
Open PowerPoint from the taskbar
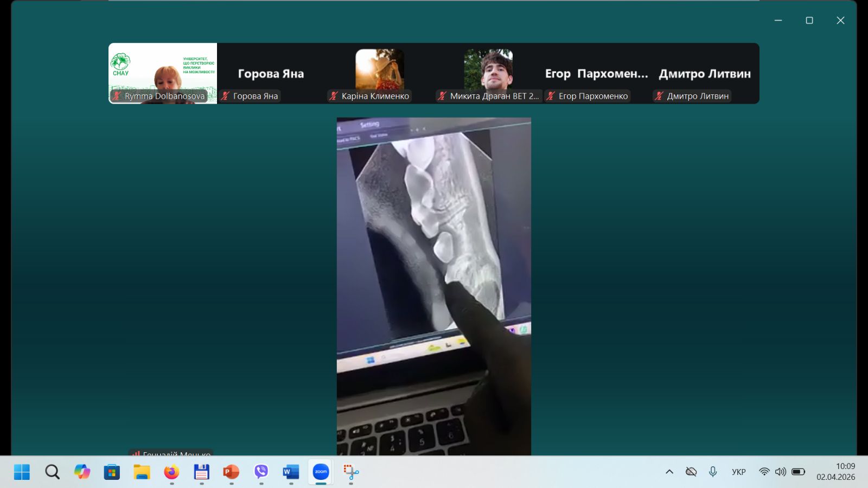point(231,472)
